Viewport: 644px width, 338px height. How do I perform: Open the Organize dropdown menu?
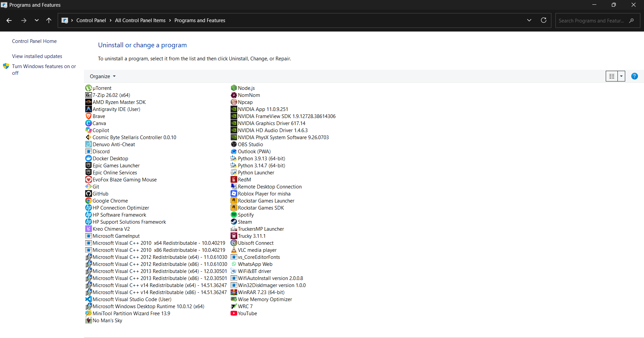click(x=103, y=76)
